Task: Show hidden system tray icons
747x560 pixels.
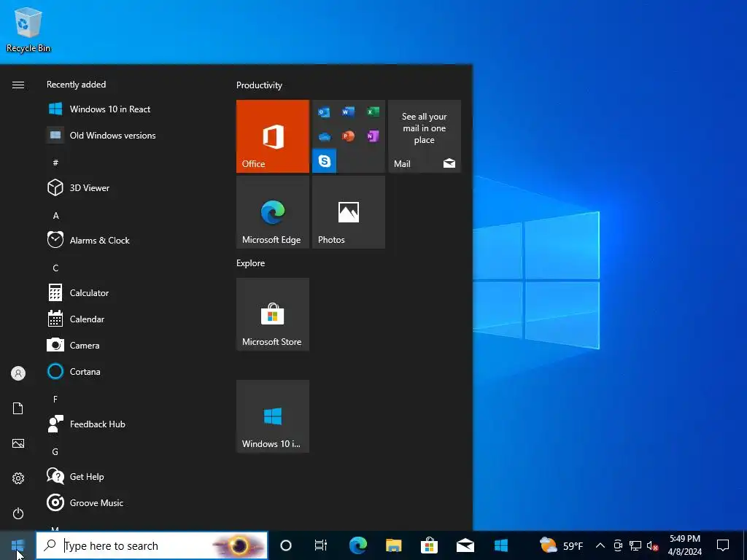Action: coord(600,545)
